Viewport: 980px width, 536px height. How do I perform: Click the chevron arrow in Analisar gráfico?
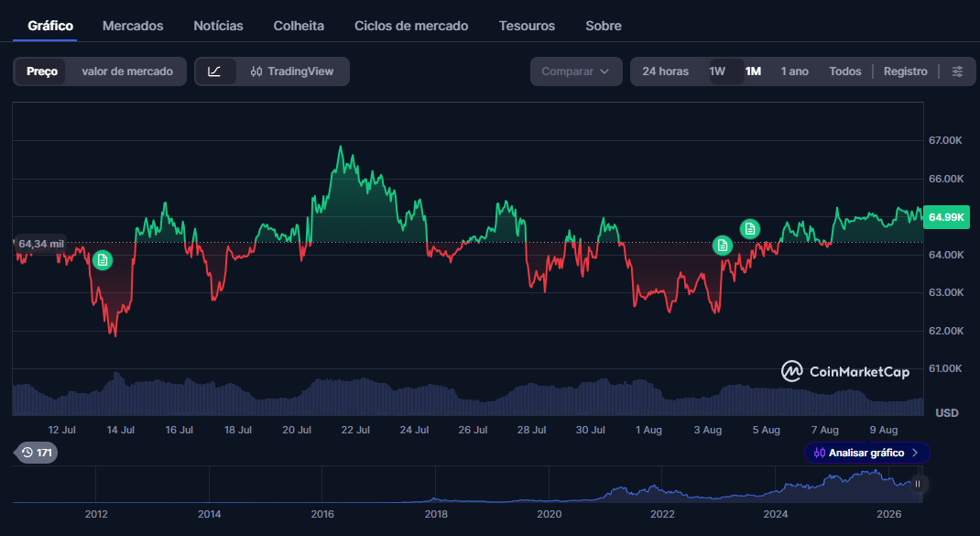click(915, 453)
